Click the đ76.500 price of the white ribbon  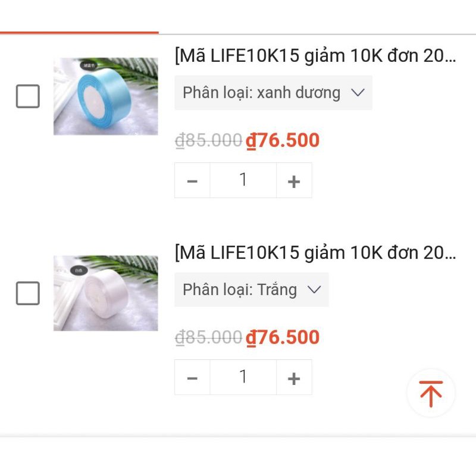pos(283,337)
